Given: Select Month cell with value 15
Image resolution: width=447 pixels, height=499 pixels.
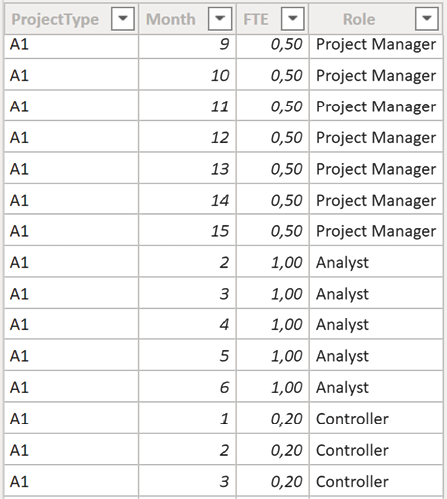Looking at the screenshot, I should 187,231.
